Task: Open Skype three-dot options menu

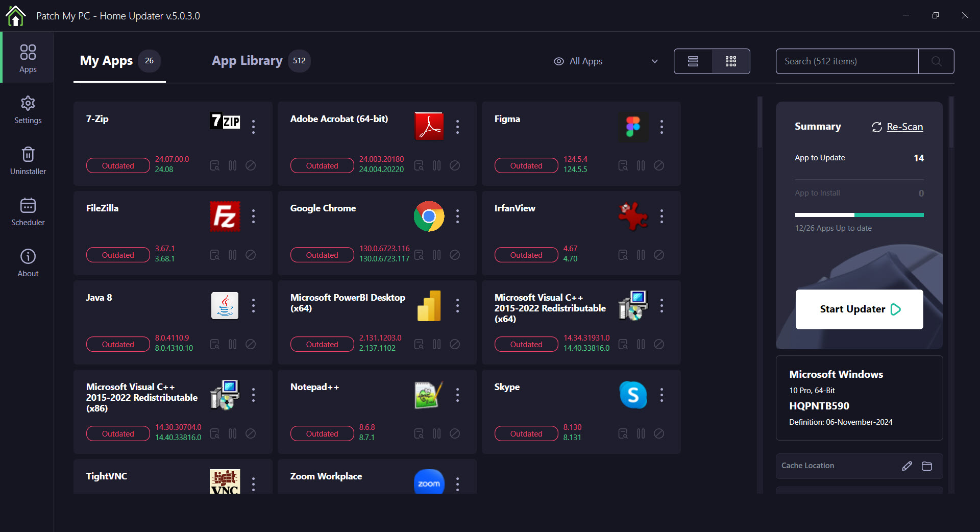Action: tap(661, 395)
